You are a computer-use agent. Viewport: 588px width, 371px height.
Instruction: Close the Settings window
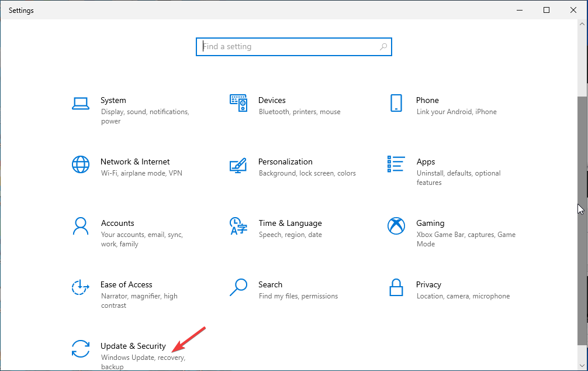click(573, 10)
